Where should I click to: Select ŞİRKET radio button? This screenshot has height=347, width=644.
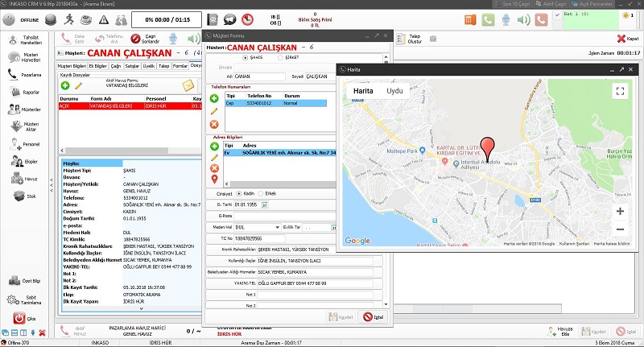click(x=280, y=57)
